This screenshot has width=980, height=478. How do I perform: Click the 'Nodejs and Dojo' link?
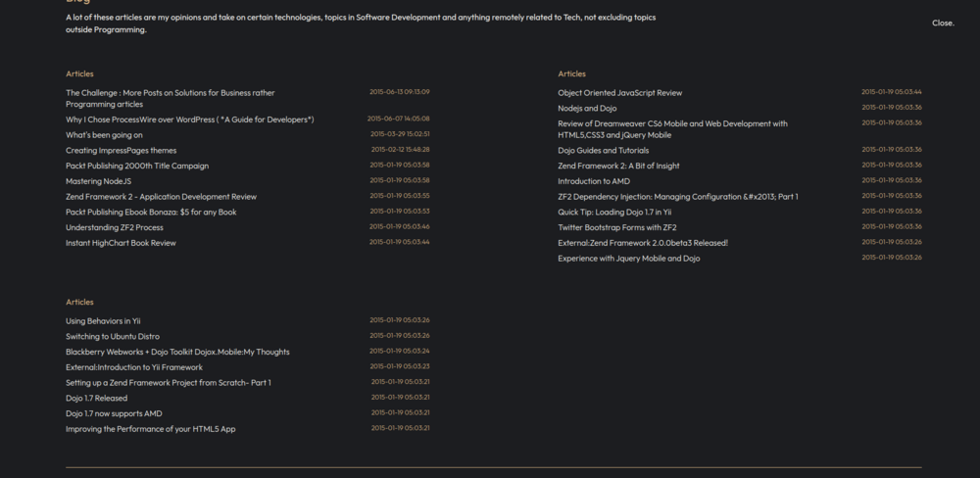587,109
